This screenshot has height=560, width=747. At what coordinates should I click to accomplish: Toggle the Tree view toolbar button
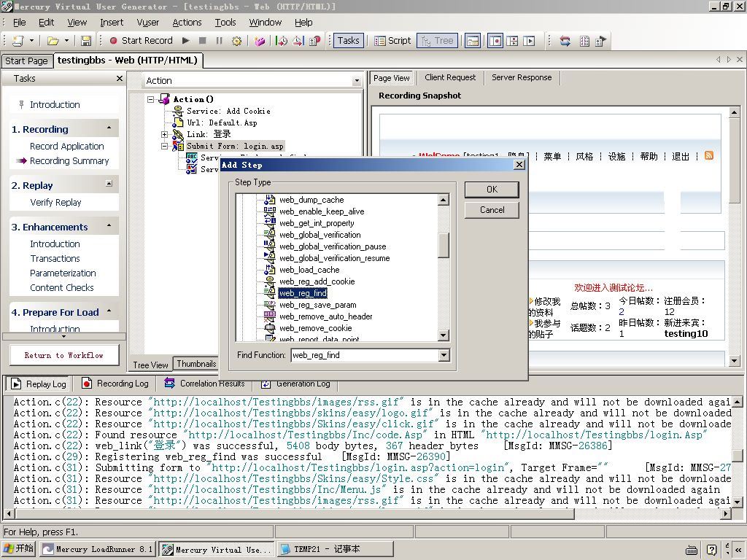[x=436, y=41]
